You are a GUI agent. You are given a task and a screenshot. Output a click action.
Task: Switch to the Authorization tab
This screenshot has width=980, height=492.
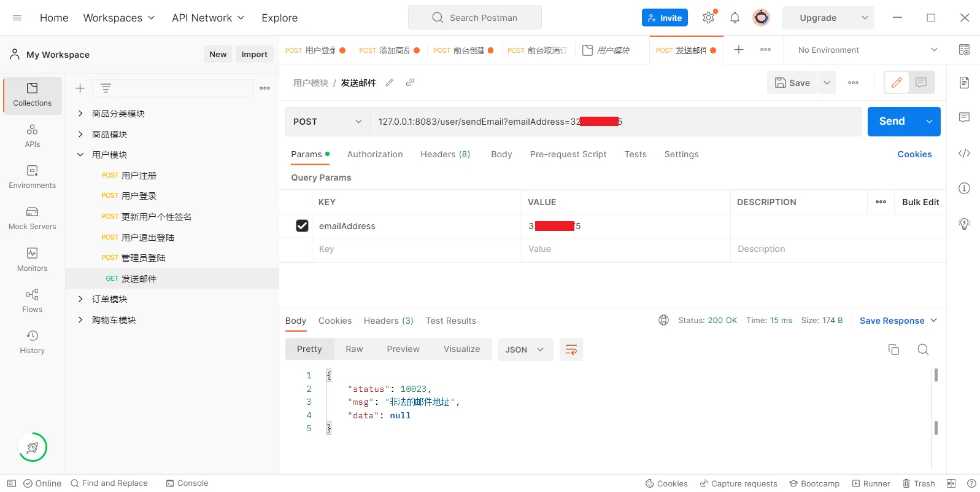[x=375, y=154]
